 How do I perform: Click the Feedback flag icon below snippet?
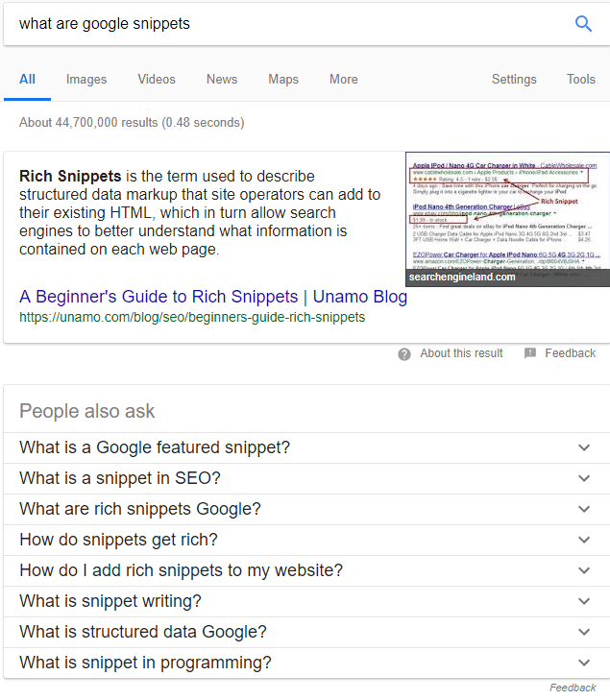(x=530, y=353)
